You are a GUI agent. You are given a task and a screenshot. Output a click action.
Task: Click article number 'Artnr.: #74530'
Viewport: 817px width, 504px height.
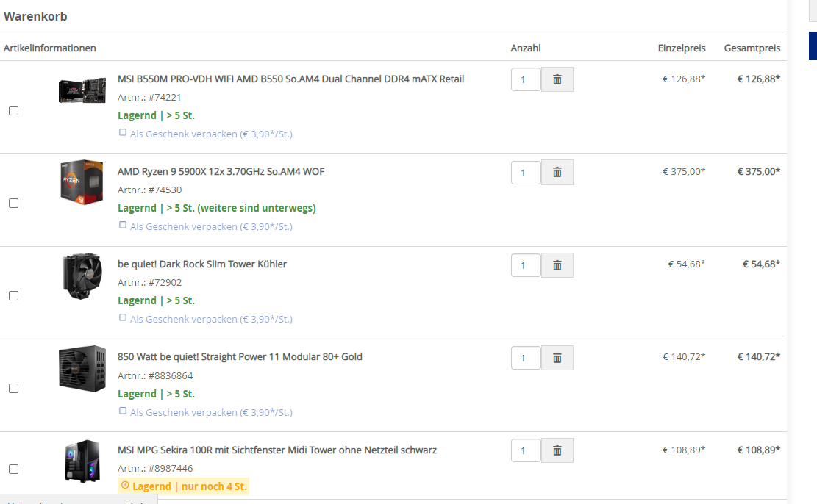click(149, 190)
